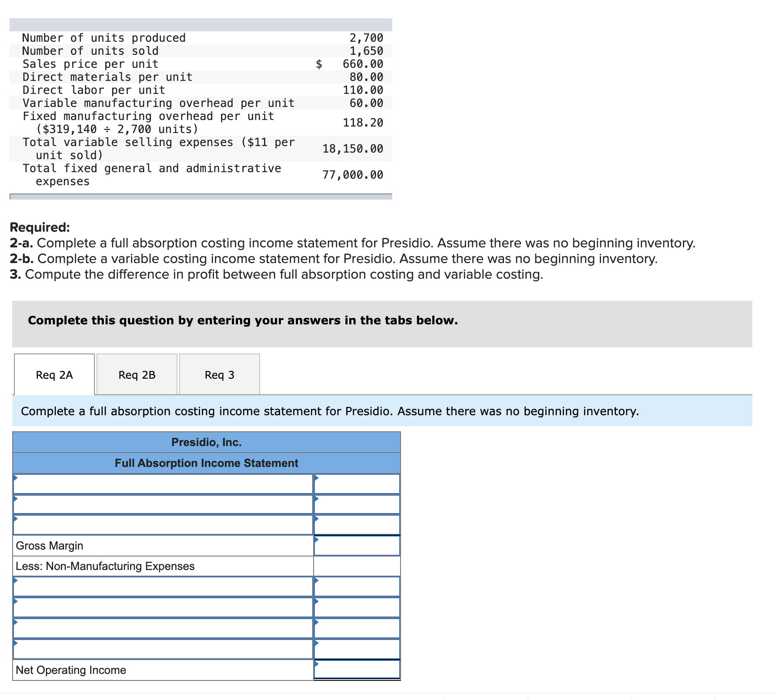This screenshot has height=700, width=775.
Task: Click the horizontal scrollbar at the bottom
Action: coord(387,696)
